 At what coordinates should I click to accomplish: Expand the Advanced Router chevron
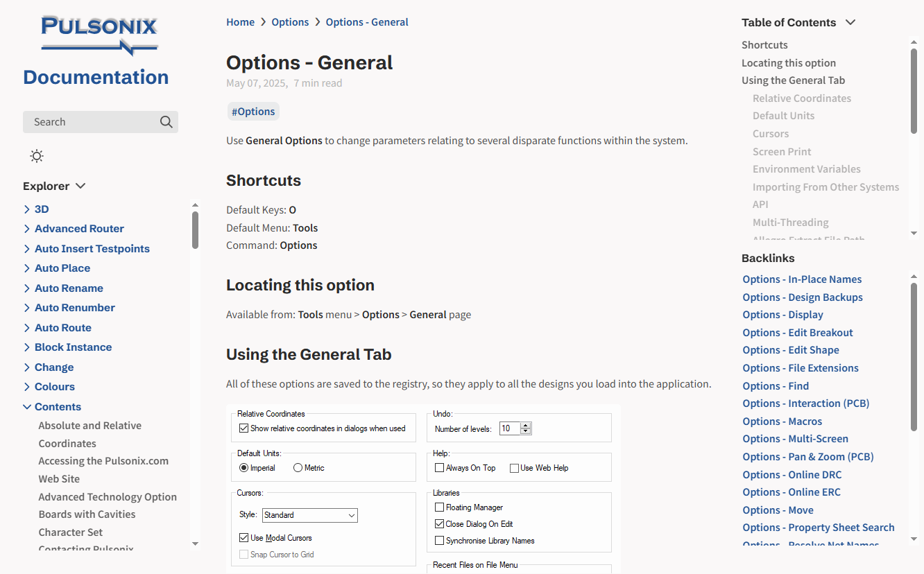coord(27,229)
